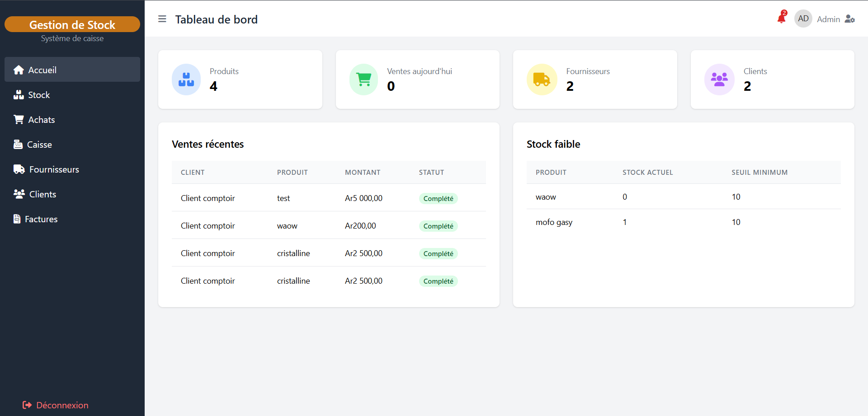Click the green shopping cart icon

(363, 79)
